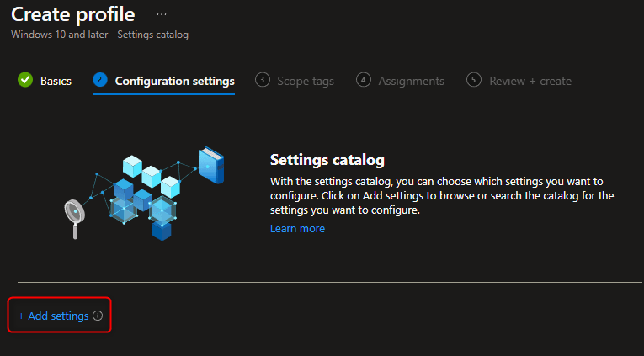
Task: Open the ellipsis menu beside Create profile
Action: pyautogui.click(x=162, y=14)
